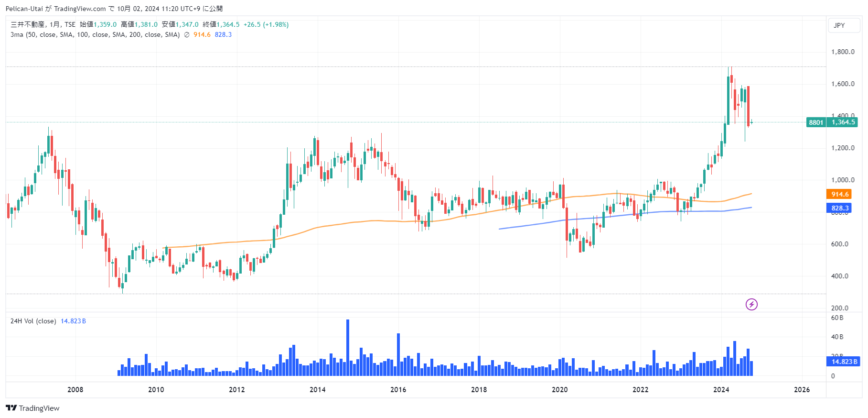This screenshot has width=868, height=418.
Task: Click the 2008 label on time axis
Action: [x=75, y=389]
